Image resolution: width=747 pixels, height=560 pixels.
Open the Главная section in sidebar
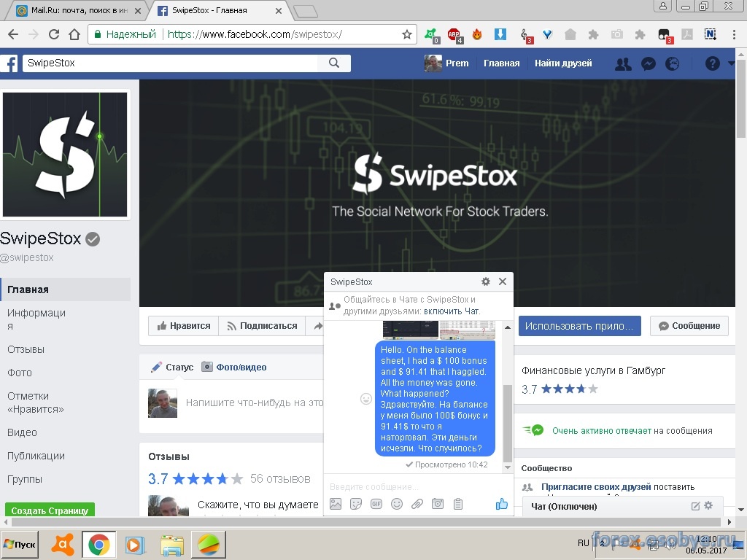(x=66, y=289)
